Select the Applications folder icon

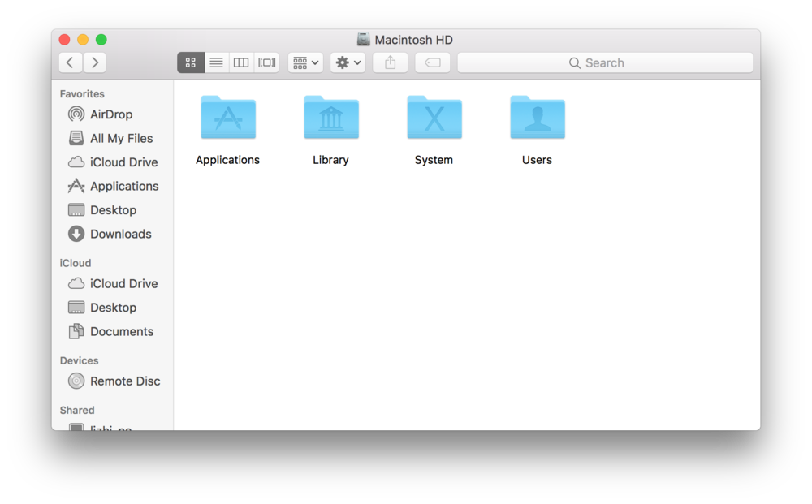[x=228, y=118]
